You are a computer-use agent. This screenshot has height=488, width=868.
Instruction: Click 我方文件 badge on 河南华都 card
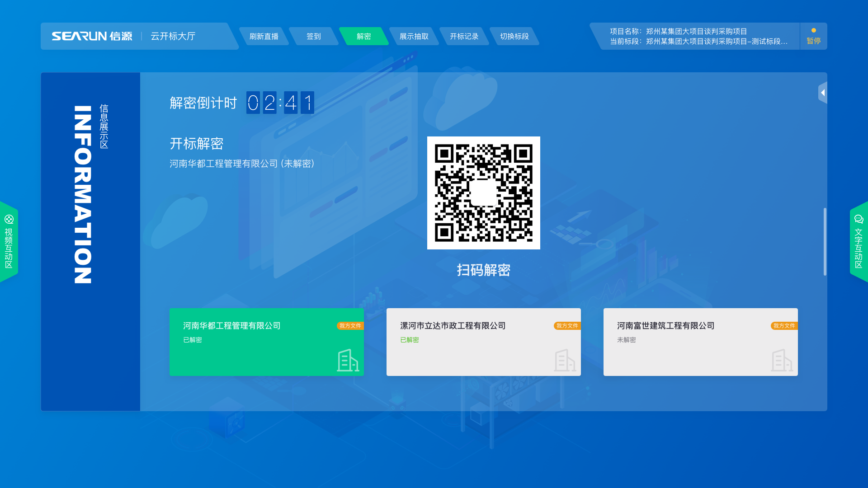coord(350,326)
